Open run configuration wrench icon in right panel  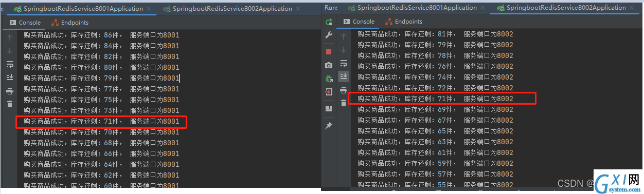pos(329,35)
